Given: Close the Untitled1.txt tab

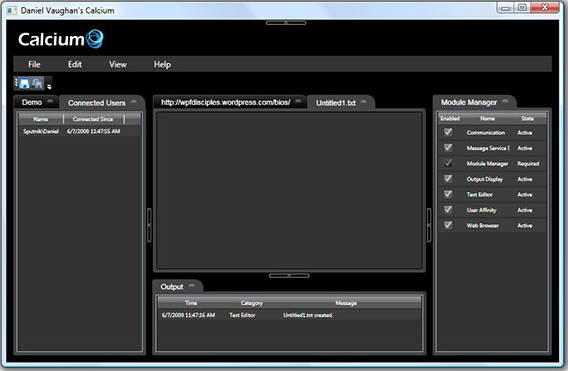Looking at the screenshot, I should pyautogui.click(x=364, y=101).
